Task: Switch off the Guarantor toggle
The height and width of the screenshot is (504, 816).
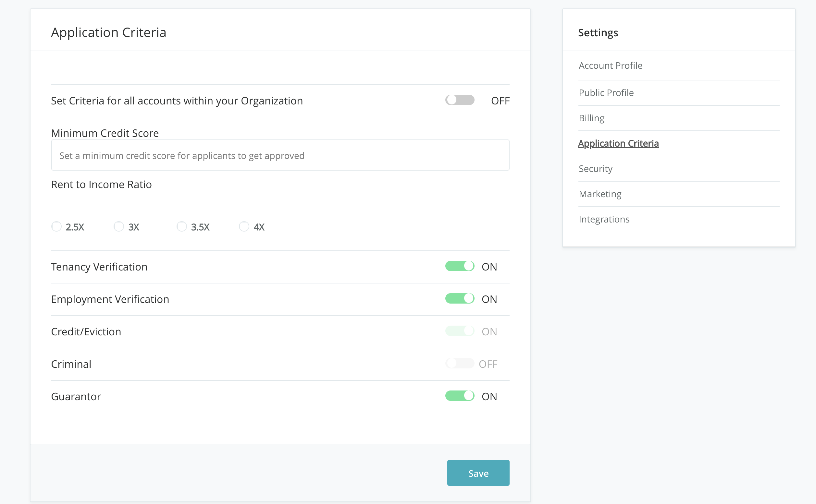Action: click(x=459, y=396)
